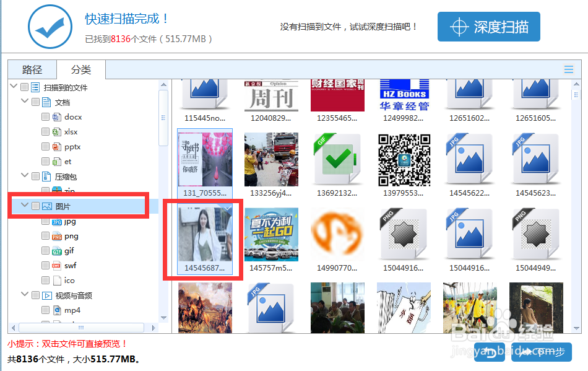Viewport: 588px width, 371px height.
Task: Select file 14545622 JPG icon
Action: click(x=469, y=160)
